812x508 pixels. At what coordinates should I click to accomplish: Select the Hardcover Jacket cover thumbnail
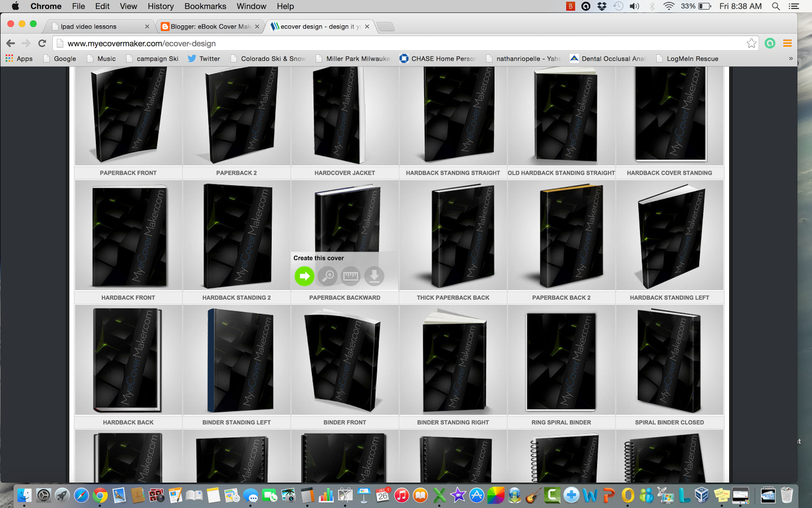tap(345, 115)
